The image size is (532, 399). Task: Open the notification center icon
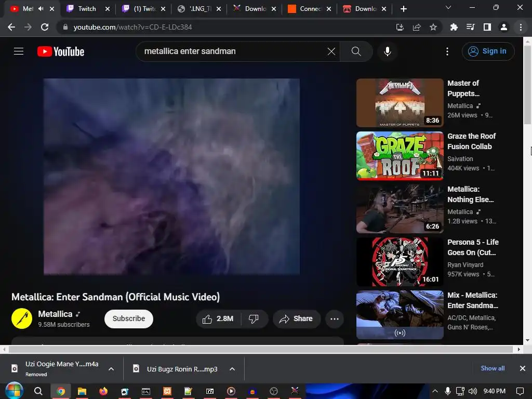[520, 391]
